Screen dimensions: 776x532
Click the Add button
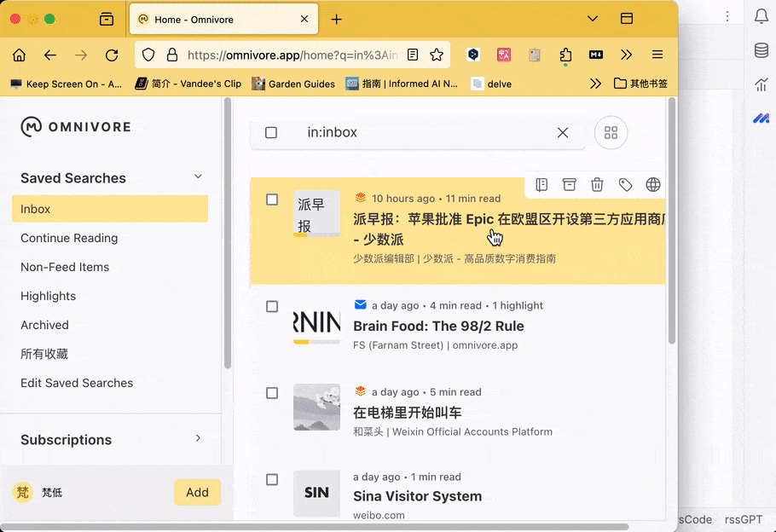[197, 492]
